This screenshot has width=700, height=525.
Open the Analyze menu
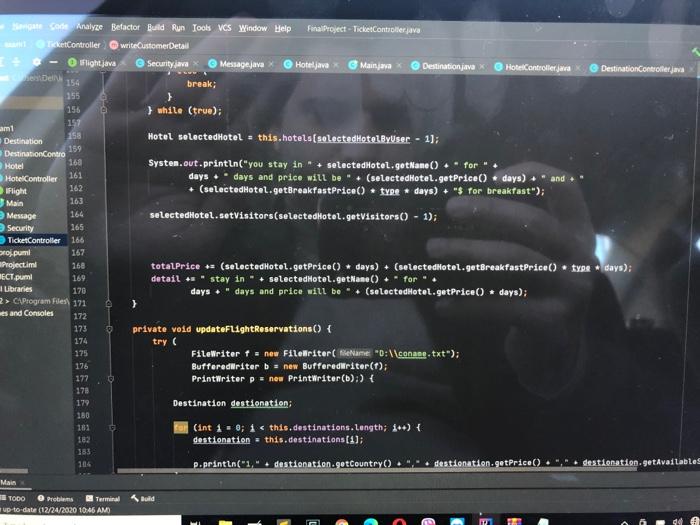pos(89,27)
